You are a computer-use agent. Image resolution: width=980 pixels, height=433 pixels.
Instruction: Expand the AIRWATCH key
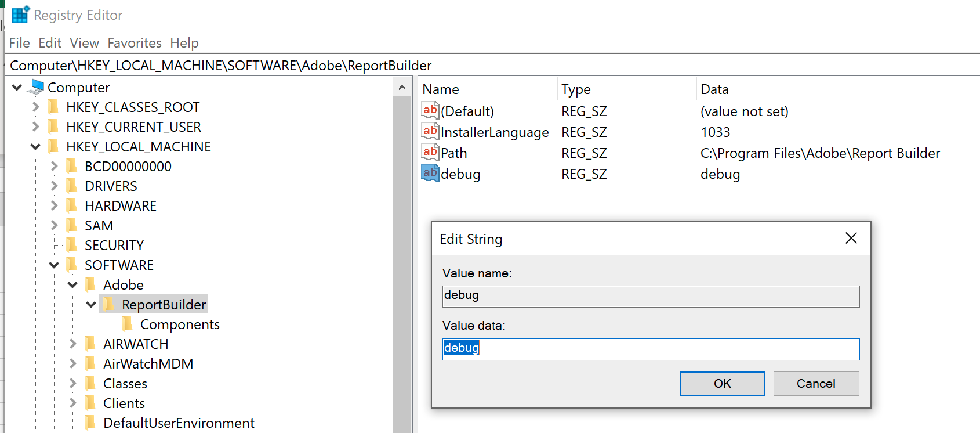click(72, 344)
